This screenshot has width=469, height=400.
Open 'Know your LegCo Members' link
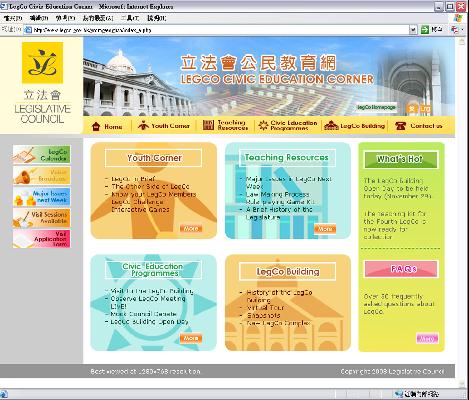pos(154,194)
